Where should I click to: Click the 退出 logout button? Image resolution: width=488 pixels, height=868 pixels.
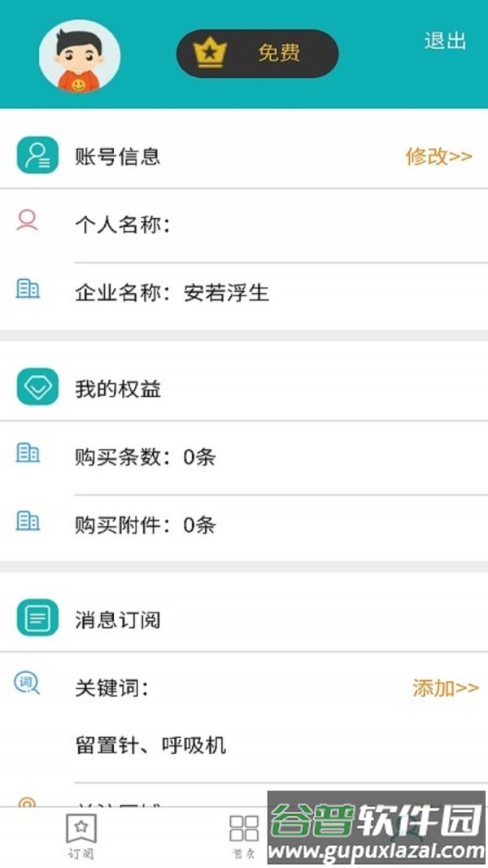[444, 42]
